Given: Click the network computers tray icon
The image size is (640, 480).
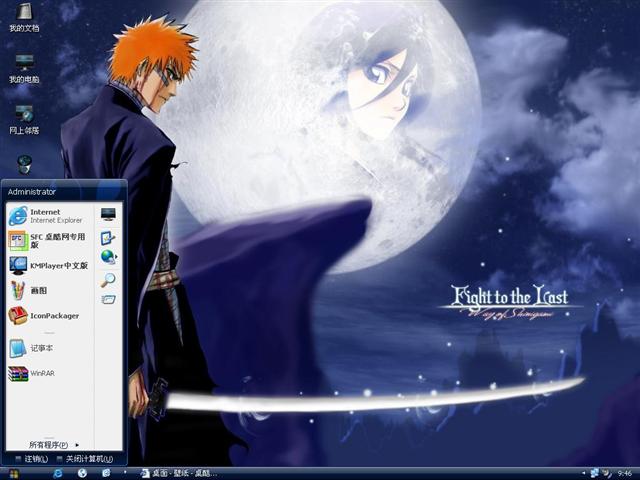Looking at the screenshot, I should point(595,473).
